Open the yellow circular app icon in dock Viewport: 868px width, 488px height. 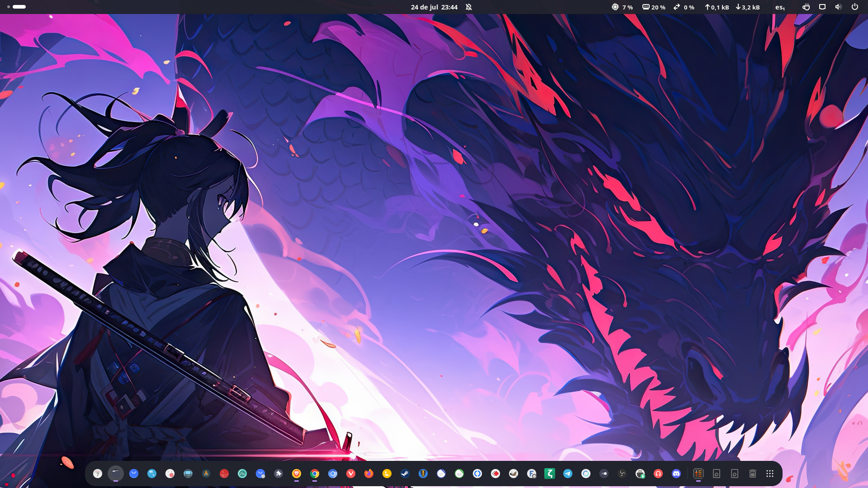pyautogui.click(x=387, y=474)
